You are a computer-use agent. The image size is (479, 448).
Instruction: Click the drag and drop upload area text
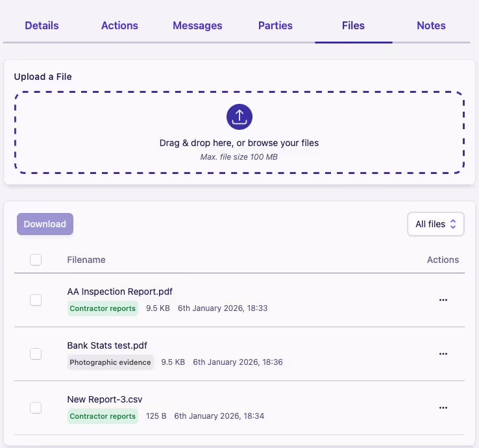(239, 143)
